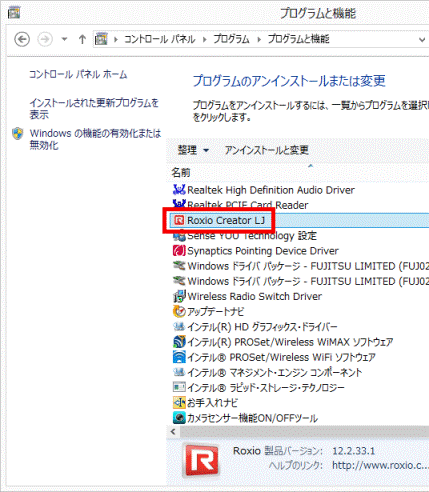
Task: Select インテル(R) PROSet/Wireless WiMAX ソフトウェア text
Action: 290,342
